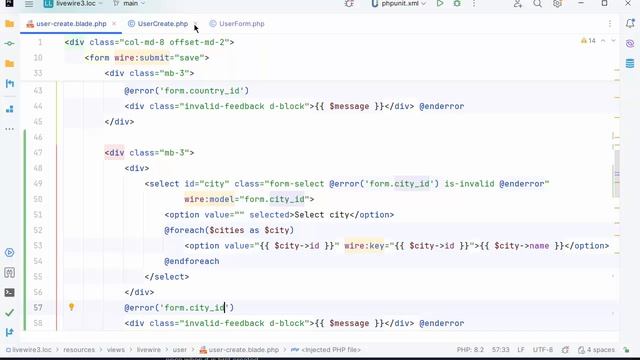The image size is (640, 360).
Task: Jump to previous highlighted problem arrow
Action: click(x=603, y=41)
